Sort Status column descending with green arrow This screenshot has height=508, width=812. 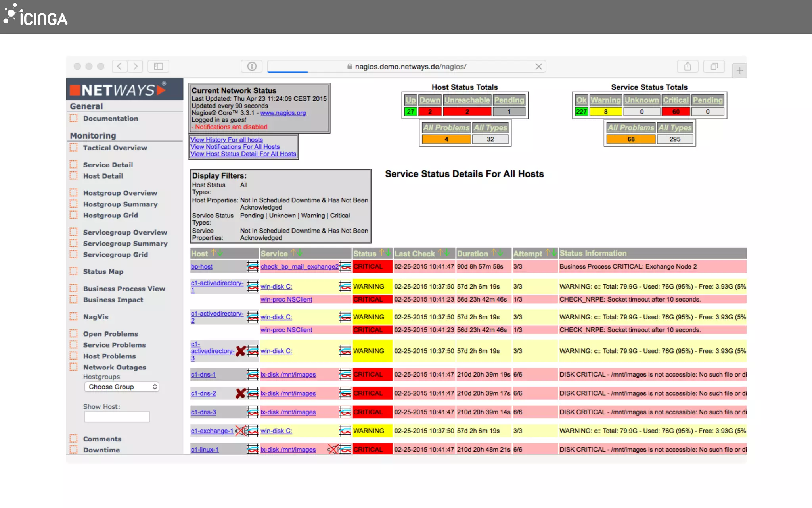pyautogui.click(x=388, y=253)
